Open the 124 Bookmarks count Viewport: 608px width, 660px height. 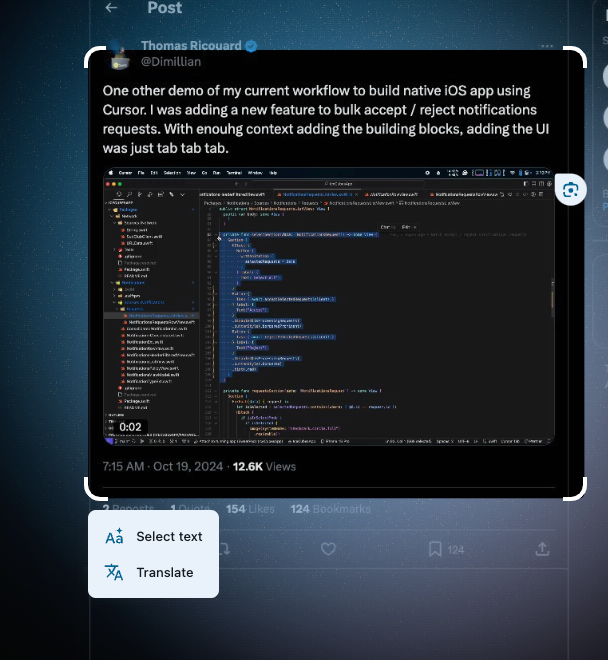pos(331,509)
